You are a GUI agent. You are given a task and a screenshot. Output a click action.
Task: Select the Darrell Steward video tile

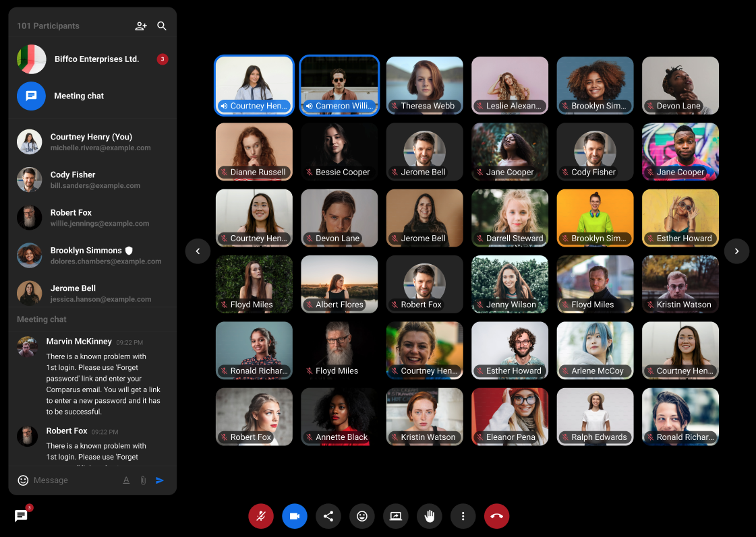pyautogui.click(x=510, y=218)
